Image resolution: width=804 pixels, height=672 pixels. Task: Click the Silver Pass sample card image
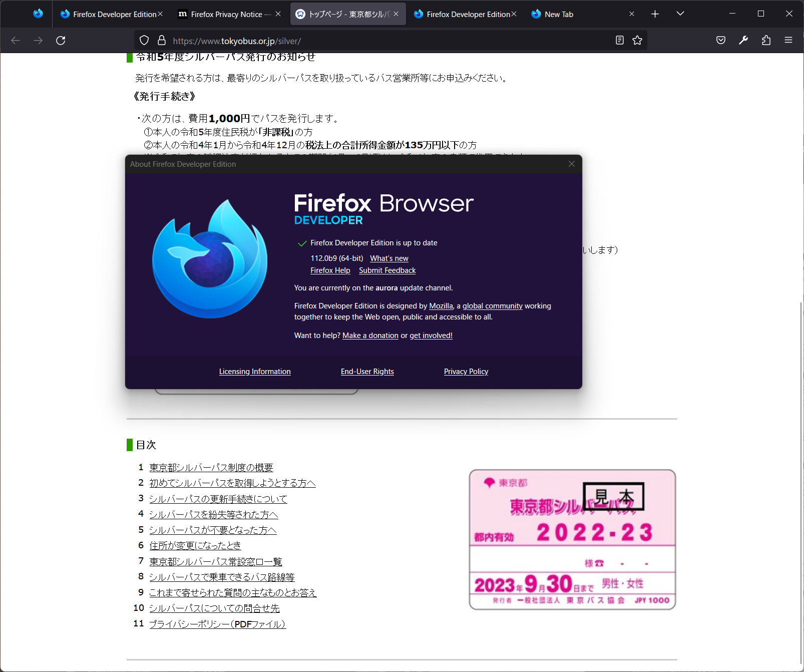[x=572, y=539]
